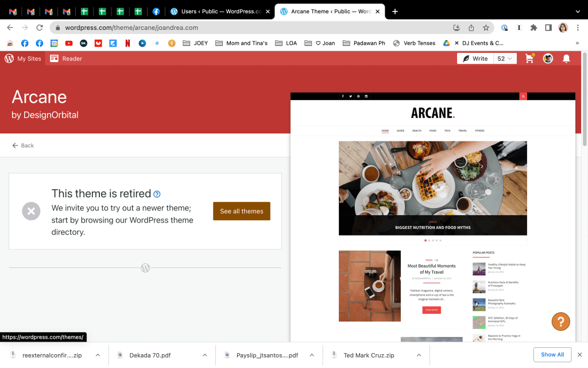This screenshot has height=368, width=588.
Task: Bookmark page with the star icon
Action: click(x=486, y=28)
